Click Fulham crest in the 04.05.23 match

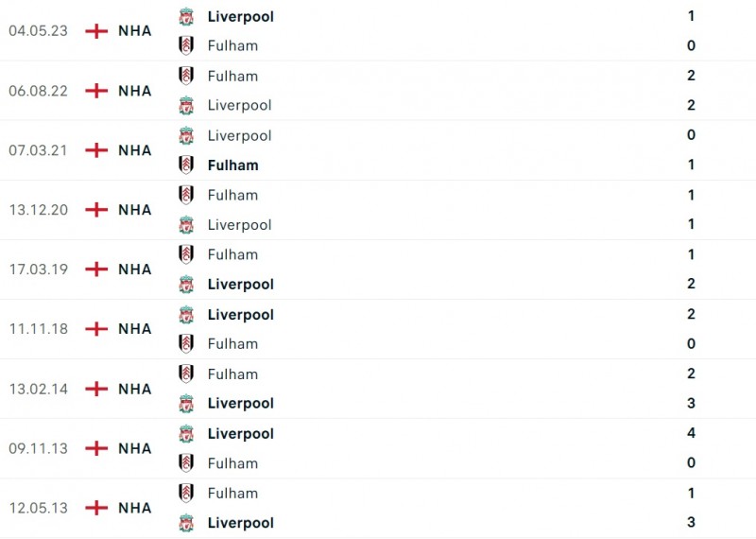(x=186, y=45)
